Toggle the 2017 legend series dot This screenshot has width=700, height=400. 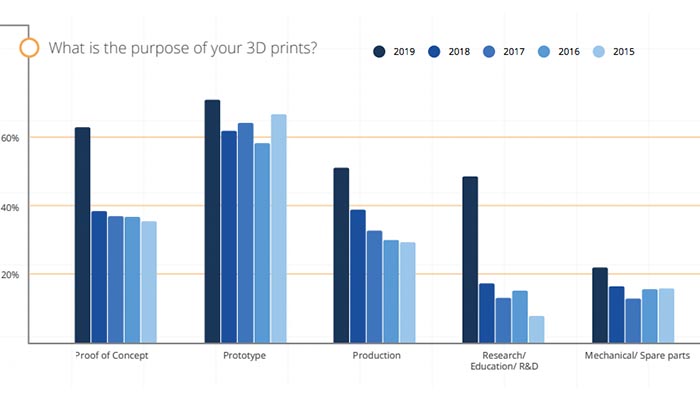[x=488, y=51]
